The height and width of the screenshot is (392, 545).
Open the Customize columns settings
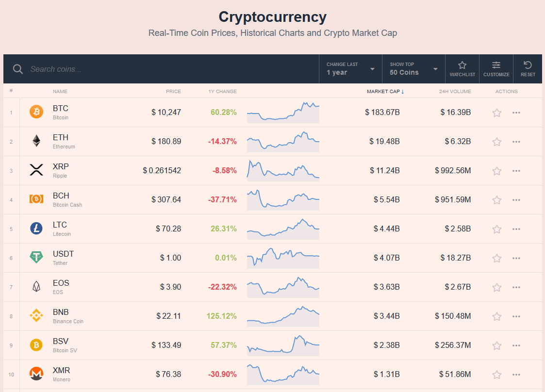[x=496, y=69]
